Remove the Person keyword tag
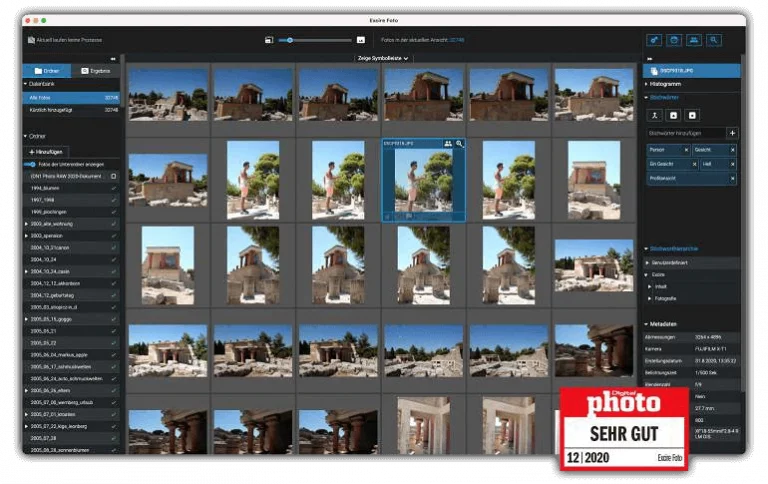 coord(686,149)
